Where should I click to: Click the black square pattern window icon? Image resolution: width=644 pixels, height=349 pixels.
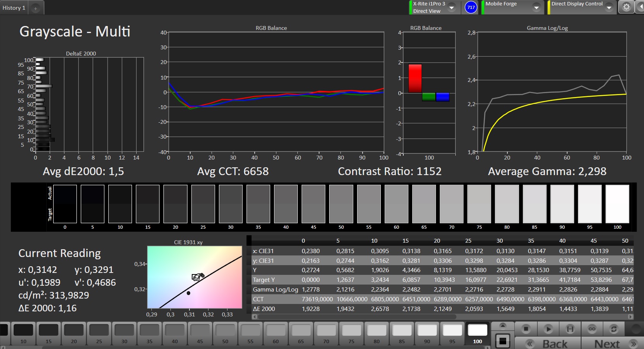pyautogui.click(x=502, y=341)
